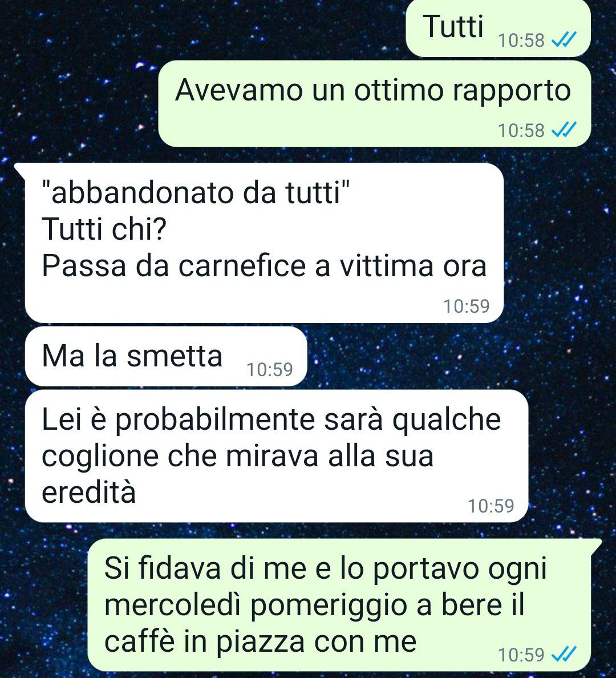Tap the word "coglione" in the received message
The width and height of the screenshot is (616, 678).
tap(100, 457)
